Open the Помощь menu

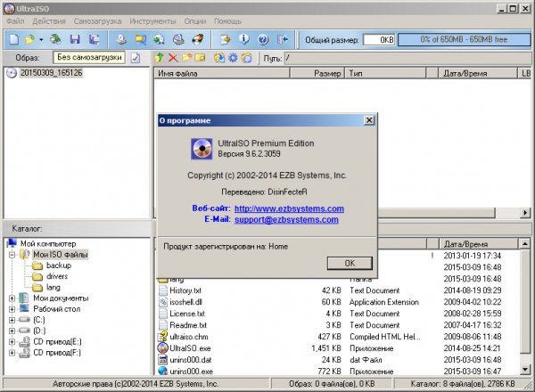[x=227, y=21]
